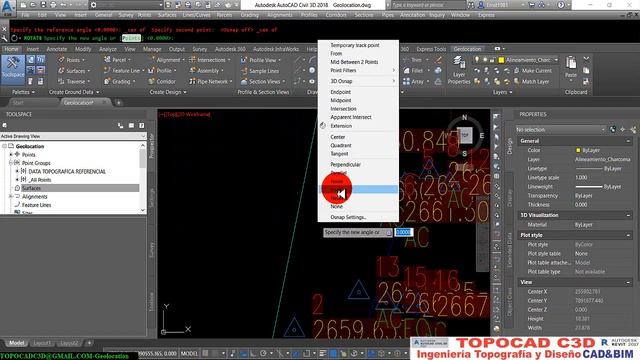
Task: Collapse the Plot style properties section
Action: pos(628,235)
